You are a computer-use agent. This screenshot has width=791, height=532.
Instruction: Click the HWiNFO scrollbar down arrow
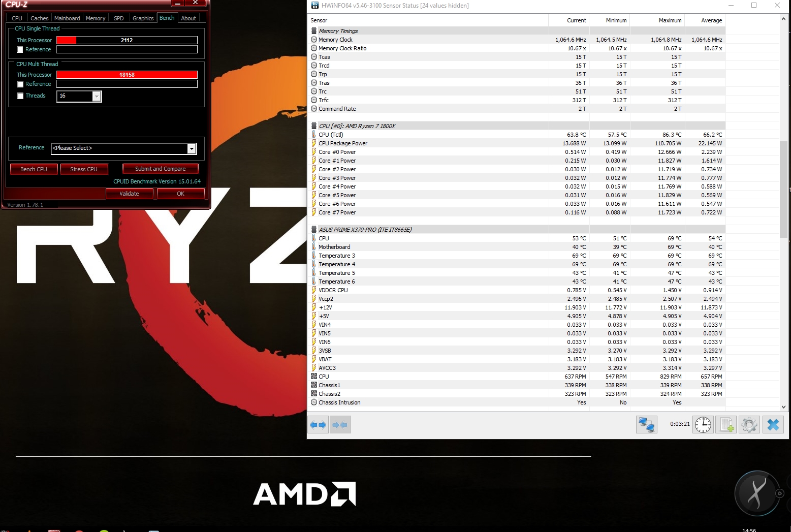click(783, 407)
